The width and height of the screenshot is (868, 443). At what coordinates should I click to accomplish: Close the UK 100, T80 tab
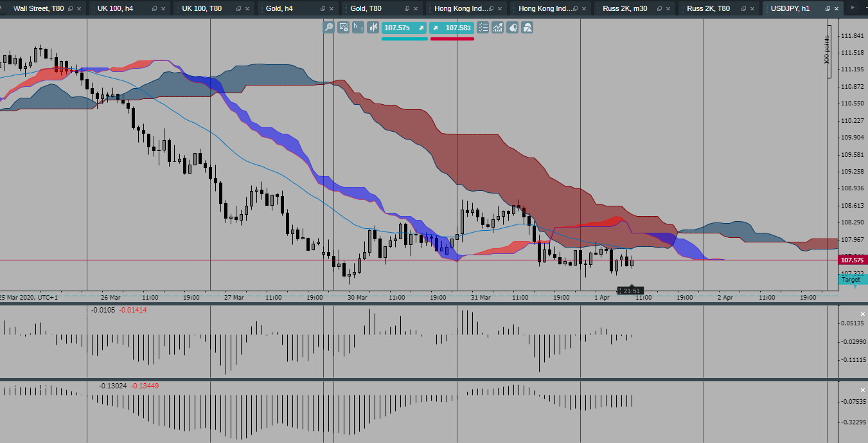tap(248, 9)
